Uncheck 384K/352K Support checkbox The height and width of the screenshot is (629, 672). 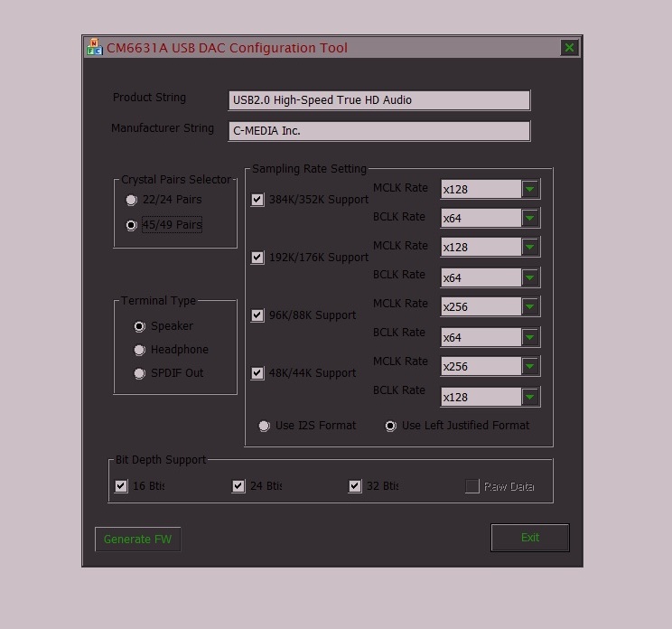tap(258, 200)
